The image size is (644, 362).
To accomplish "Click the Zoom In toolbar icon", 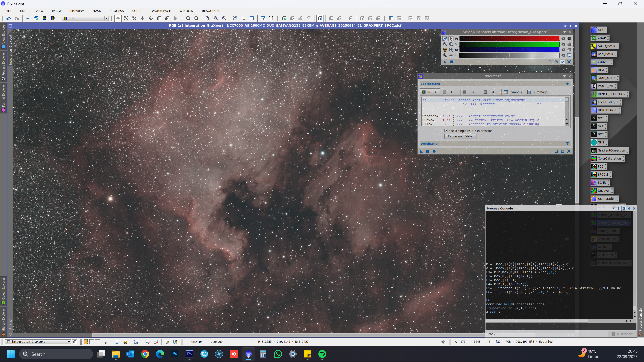I will (188, 18).
